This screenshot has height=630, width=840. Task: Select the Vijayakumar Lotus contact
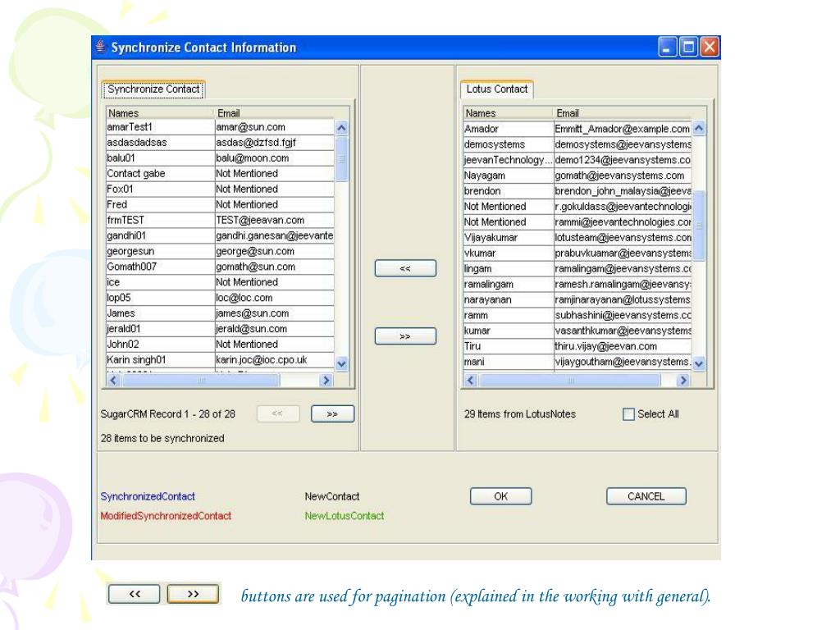pos(577,238)
